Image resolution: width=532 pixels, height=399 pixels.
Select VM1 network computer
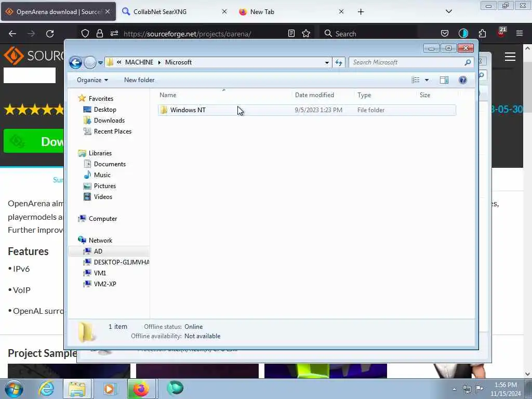point(100,273)
